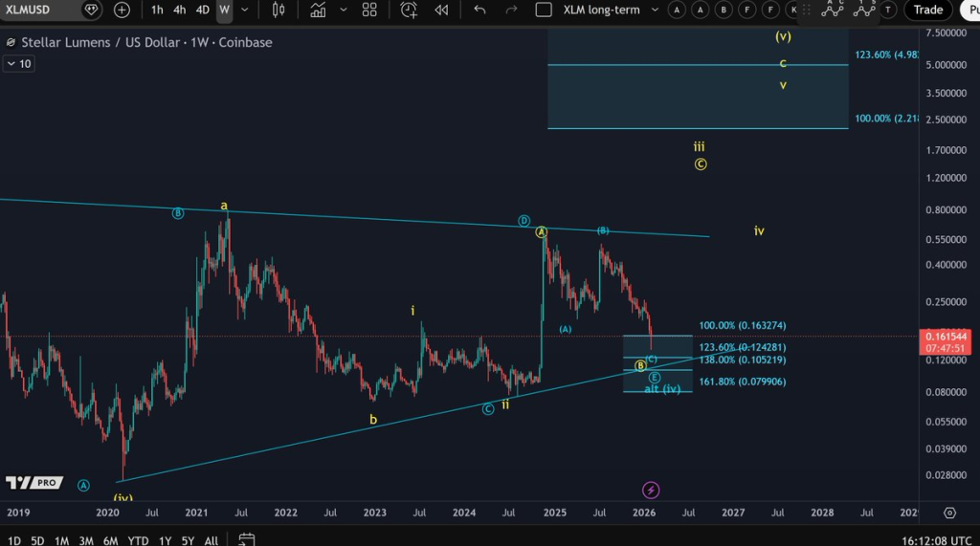Image resolution: width=980 pixels, height=546 pixels.
Task: Open the candlestick chart type selector
Action: click(x=278, y=10)
